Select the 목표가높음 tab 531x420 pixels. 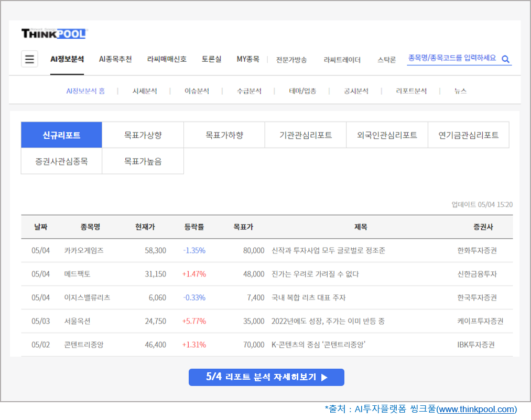pyautogui.click(x=143, y=160)
